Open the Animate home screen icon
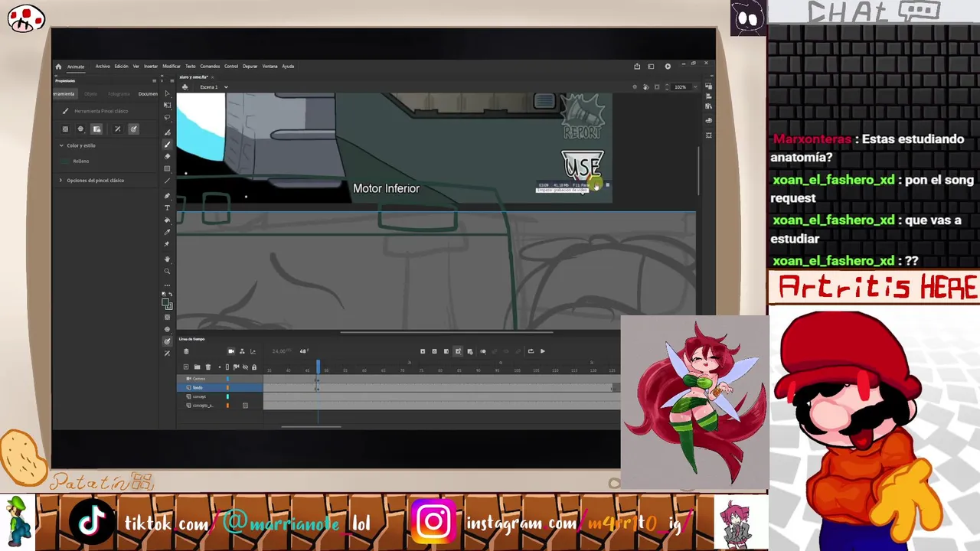The height and width of the screenshot is (551, 980). click(58, 67)
